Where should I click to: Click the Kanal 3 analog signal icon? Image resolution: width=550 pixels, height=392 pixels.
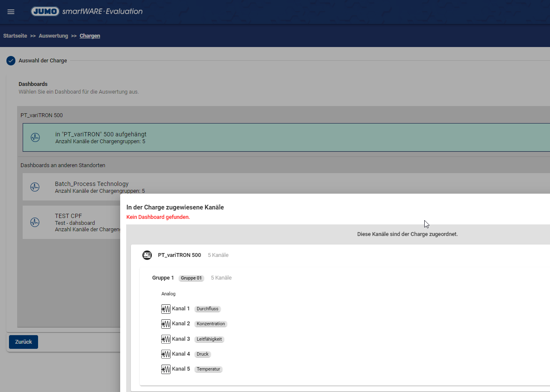click(166, 339)
